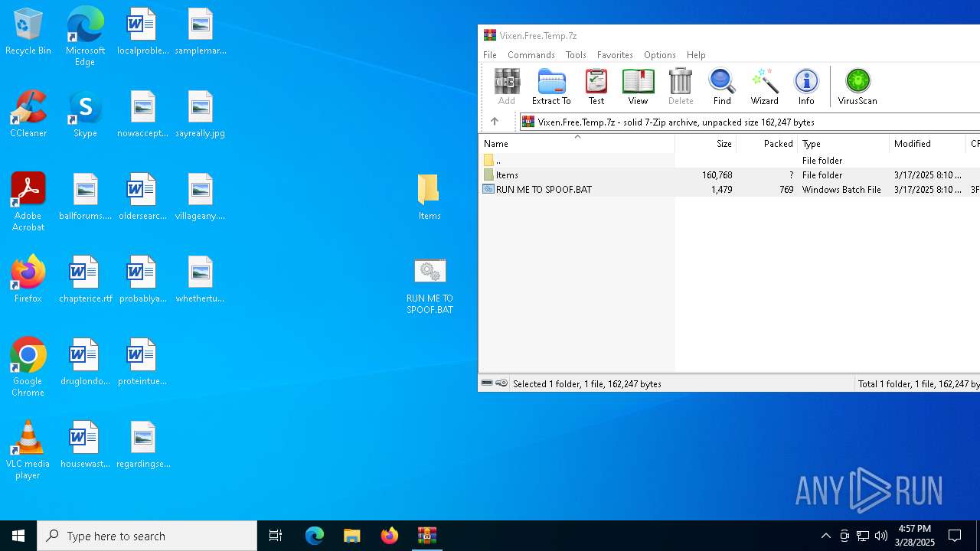Sort by the Packed column header
980x551 pixels.
[x=767, y=144]
